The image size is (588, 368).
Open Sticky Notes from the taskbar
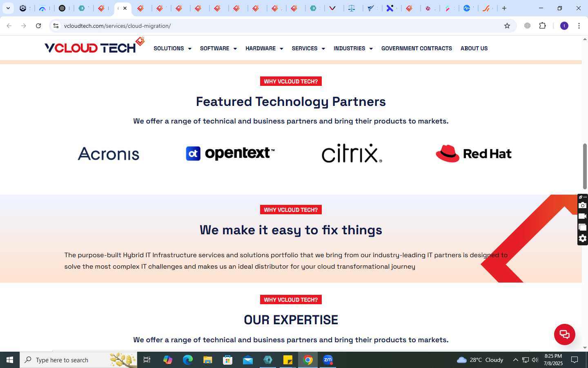pos(288,360)
